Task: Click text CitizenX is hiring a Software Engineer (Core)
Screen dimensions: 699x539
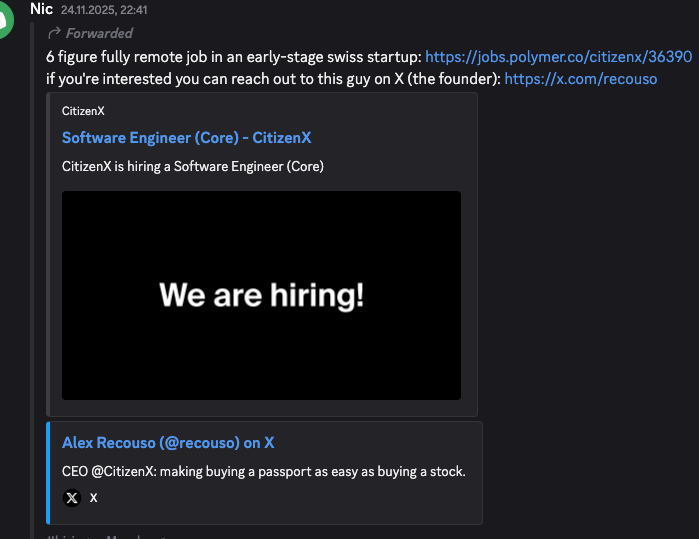Action: [193, 166]
